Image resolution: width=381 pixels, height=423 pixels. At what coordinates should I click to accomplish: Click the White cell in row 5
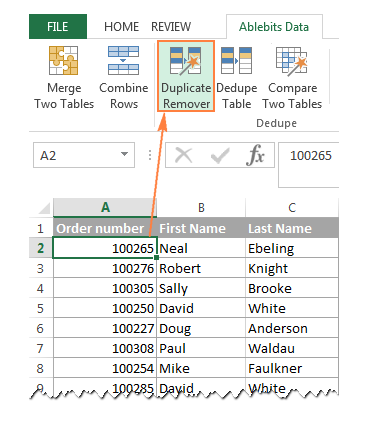(x=292, y=308)
